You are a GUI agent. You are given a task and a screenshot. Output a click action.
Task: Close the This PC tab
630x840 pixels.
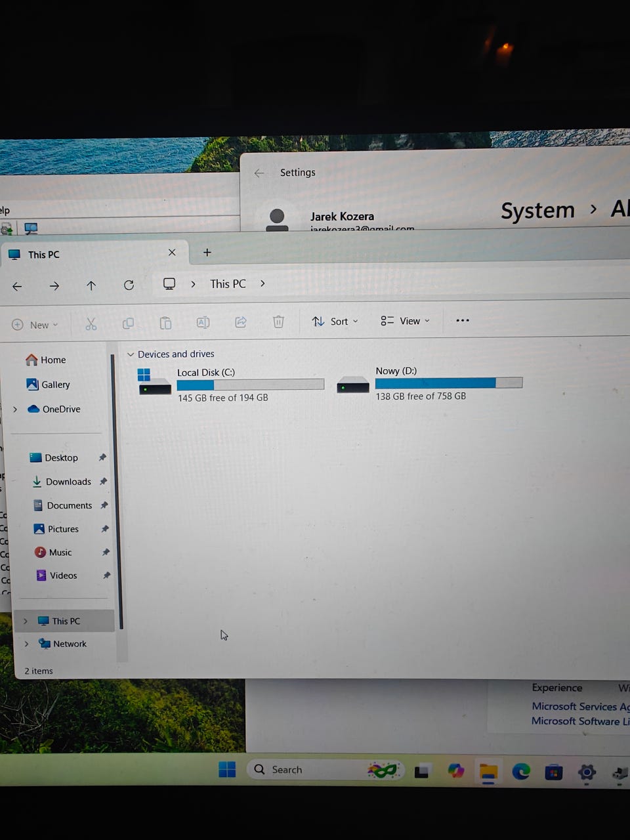point(172,252)
